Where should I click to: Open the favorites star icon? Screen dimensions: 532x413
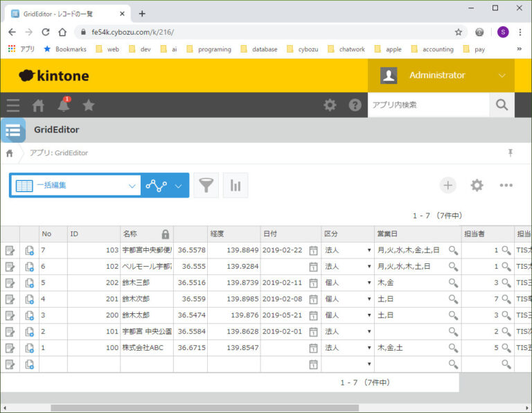[89, 105]
